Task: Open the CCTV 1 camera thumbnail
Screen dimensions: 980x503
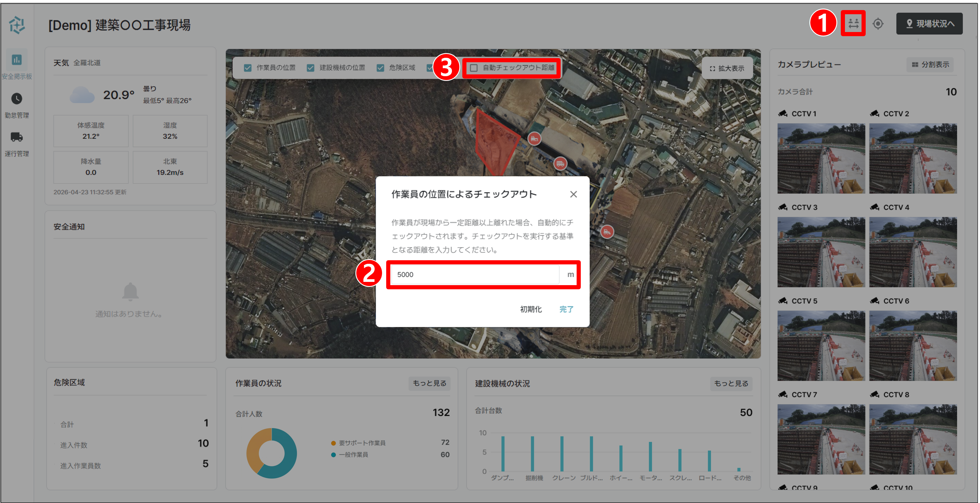Action: (821, 158)
